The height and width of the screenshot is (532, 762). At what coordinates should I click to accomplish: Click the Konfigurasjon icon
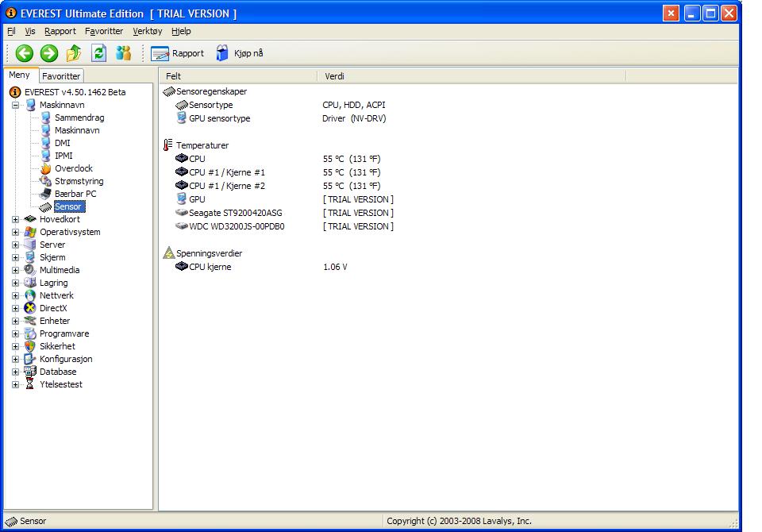click(x=30, y=358)
